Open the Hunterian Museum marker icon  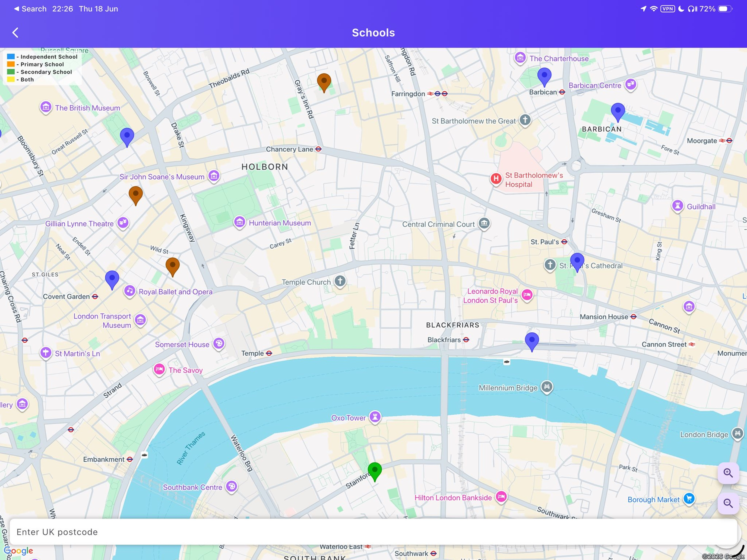(240, 222)
